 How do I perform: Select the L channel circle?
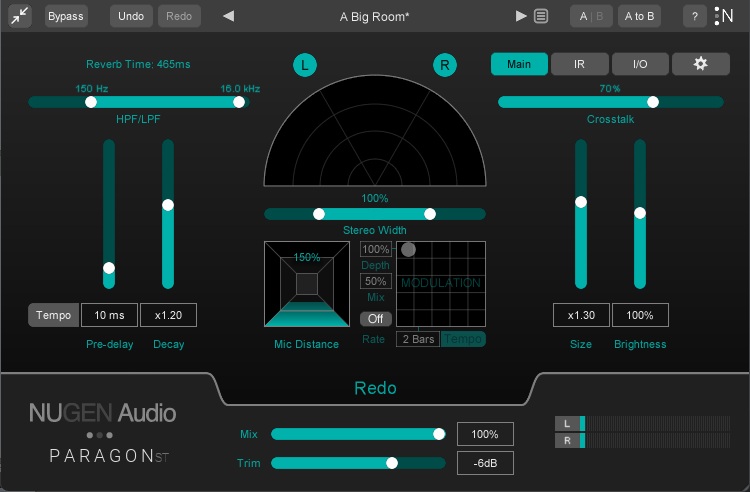[x=305, y=65]
